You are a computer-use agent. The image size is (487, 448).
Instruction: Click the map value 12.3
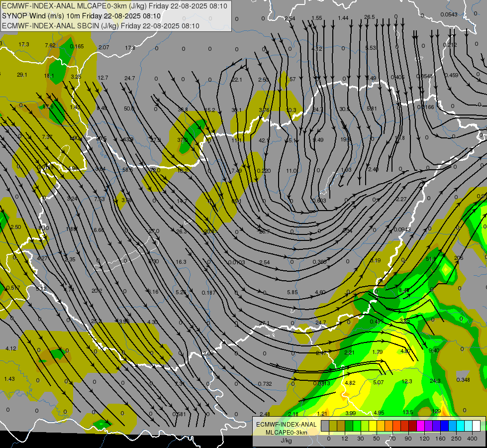pos(407,381)
